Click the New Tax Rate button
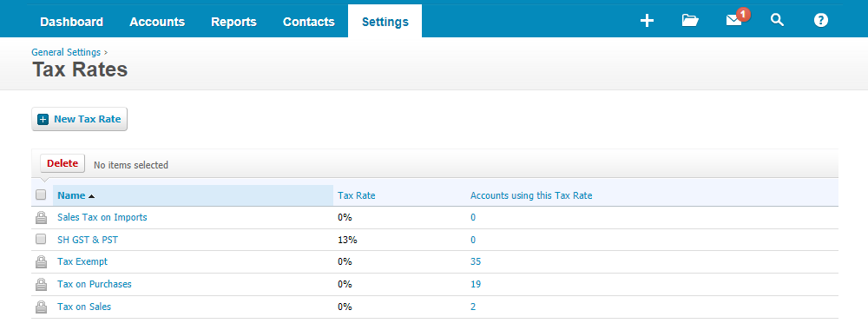 tap(79, 119)
